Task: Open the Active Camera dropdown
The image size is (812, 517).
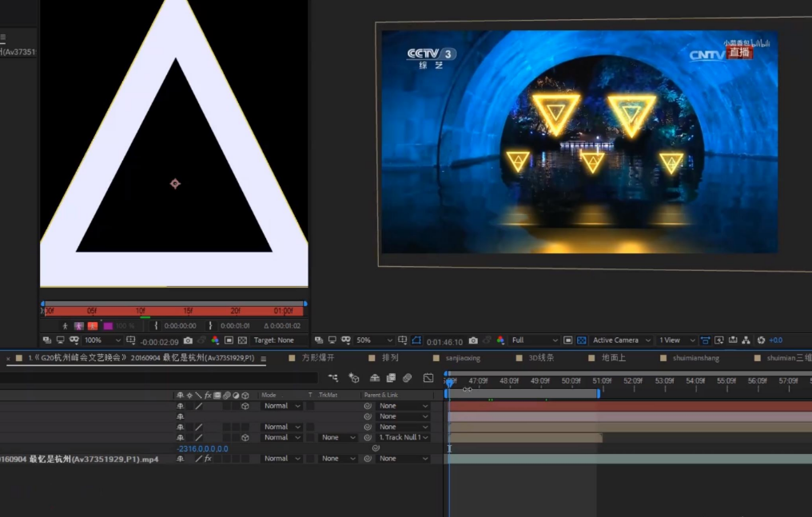Action: coord(622,340)
